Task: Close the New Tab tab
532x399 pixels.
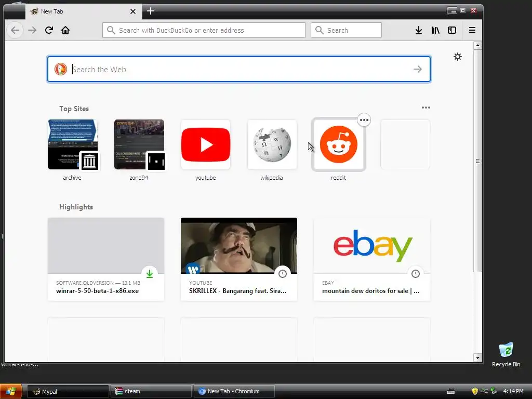Action: point(133,11)
